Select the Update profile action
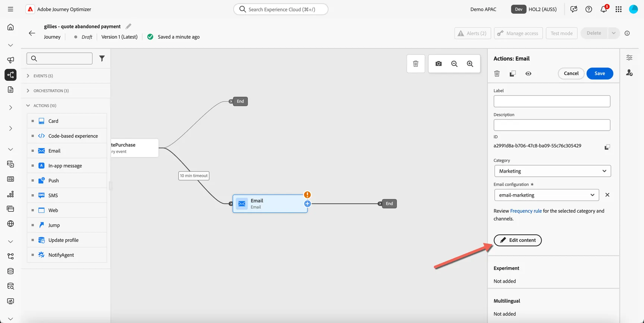Viewport: 644px width, 323px height. [67, 240]
